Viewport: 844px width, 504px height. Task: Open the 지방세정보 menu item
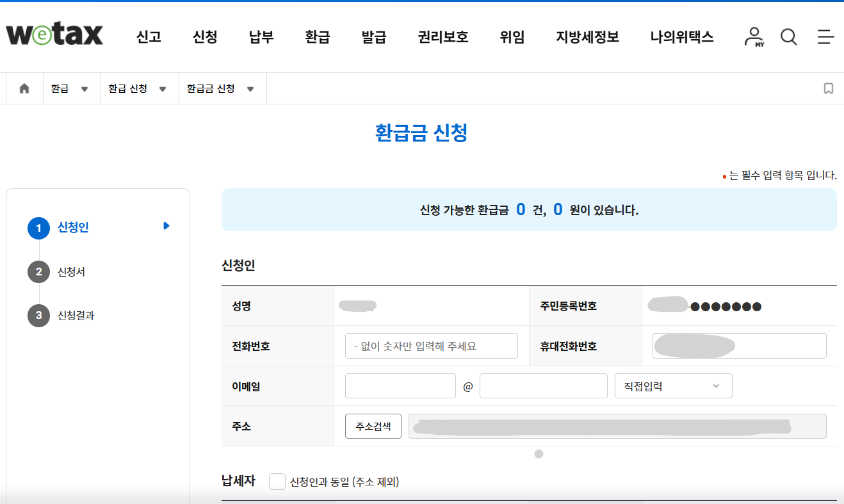tap(587, 37)
